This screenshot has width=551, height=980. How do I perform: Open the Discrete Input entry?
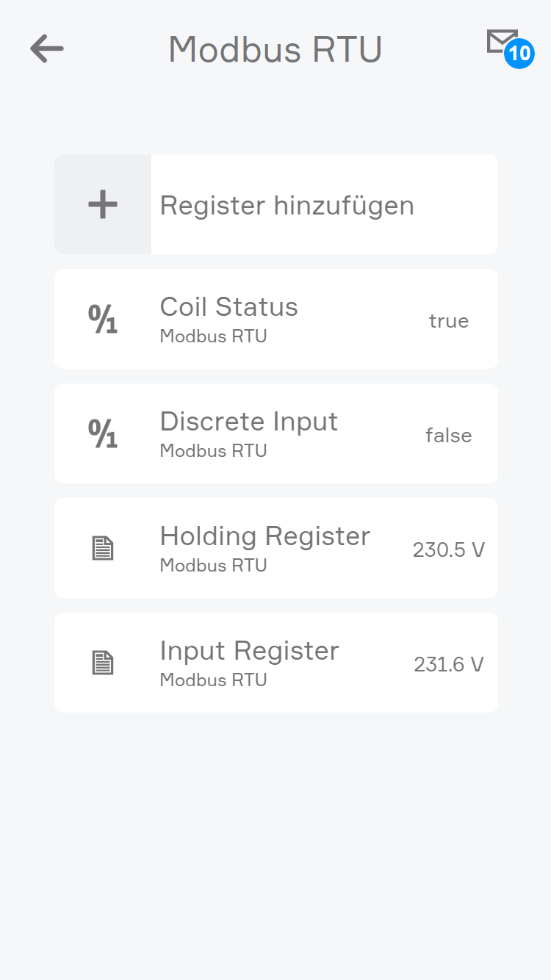(248, 421)
